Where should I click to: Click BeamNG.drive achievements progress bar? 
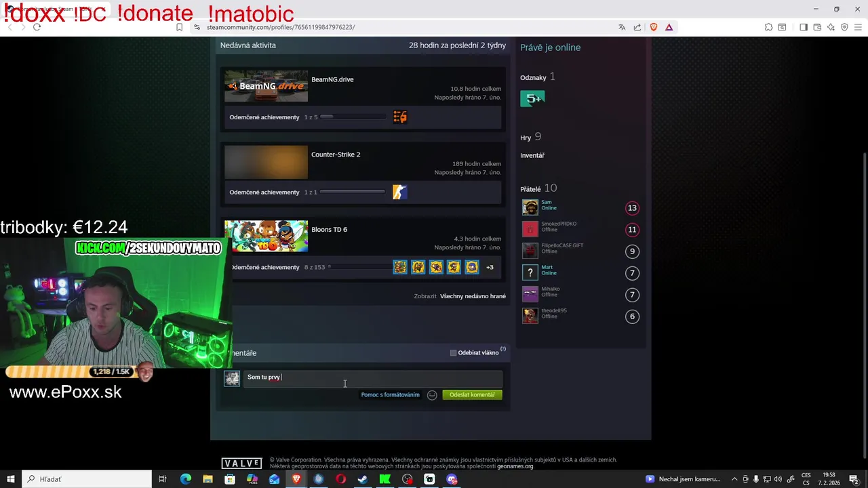click(353, 117)
